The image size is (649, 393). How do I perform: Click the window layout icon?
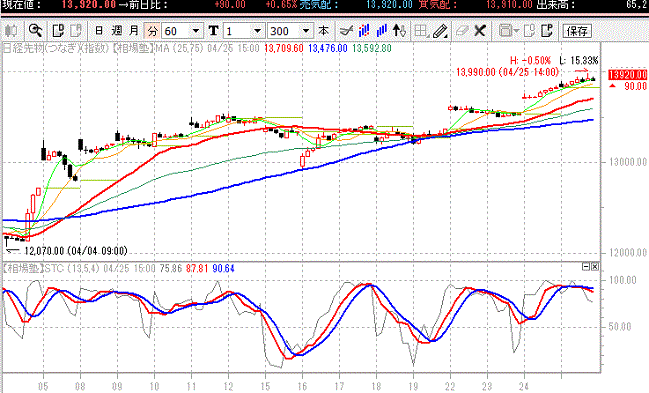point(505,31)
